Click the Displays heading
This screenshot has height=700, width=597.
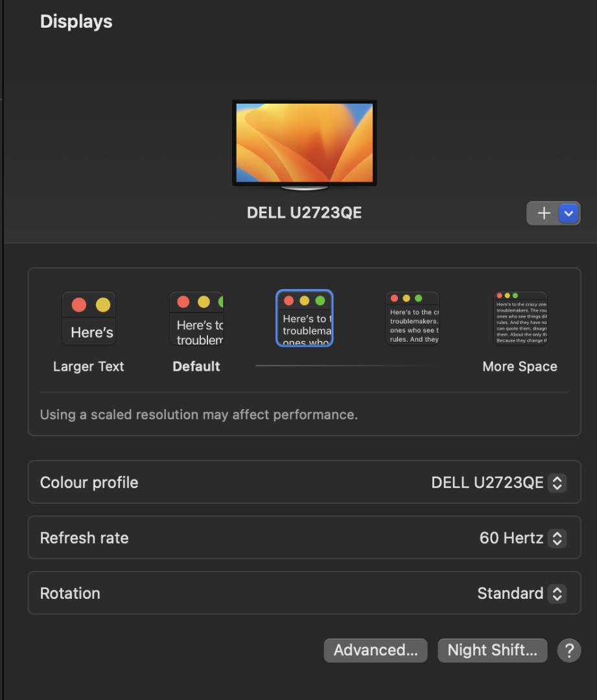(x=76, y=21)
